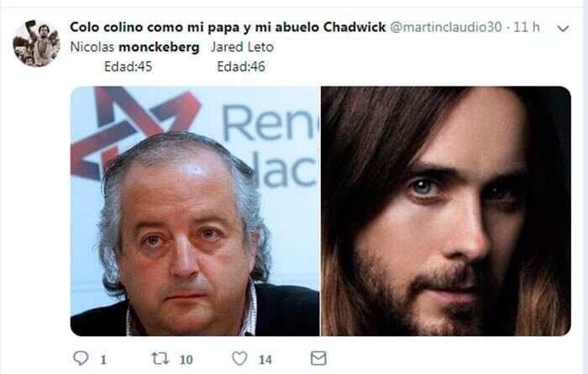Like the tweet with the heart icon

[239, 358]
